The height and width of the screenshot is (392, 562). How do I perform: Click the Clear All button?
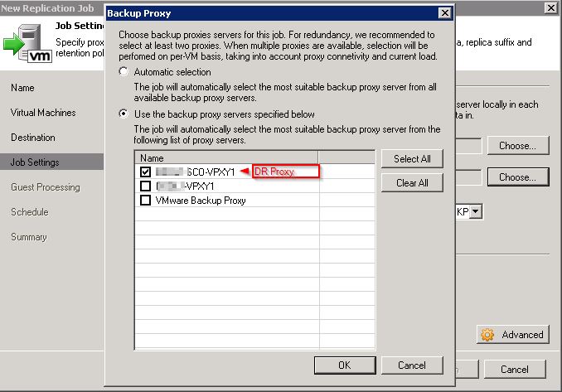pos(412,183)
